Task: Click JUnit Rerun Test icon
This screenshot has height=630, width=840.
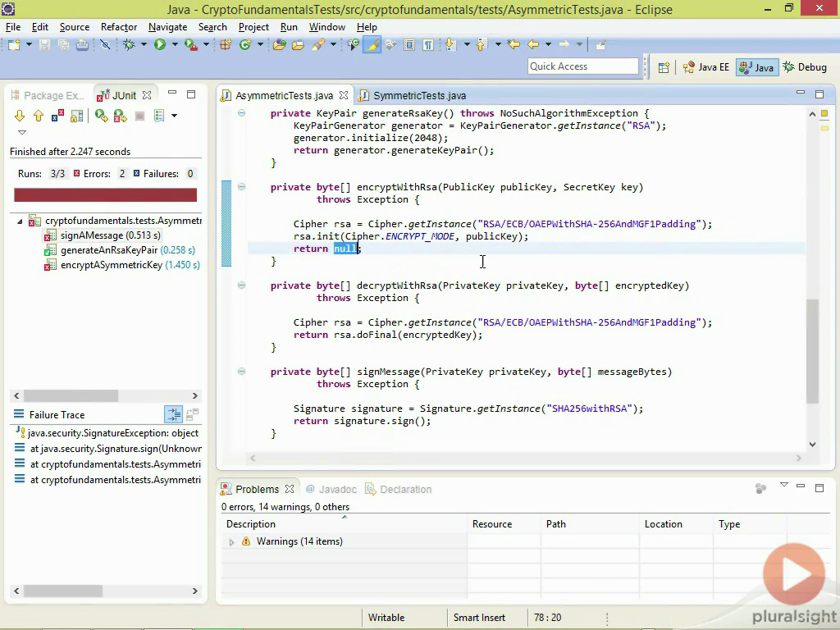Action: point(101,116)
